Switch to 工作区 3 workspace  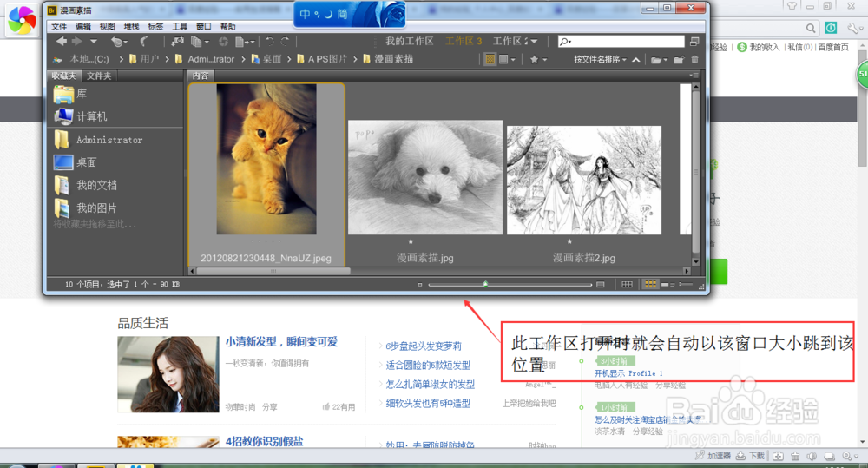[464, 41]
